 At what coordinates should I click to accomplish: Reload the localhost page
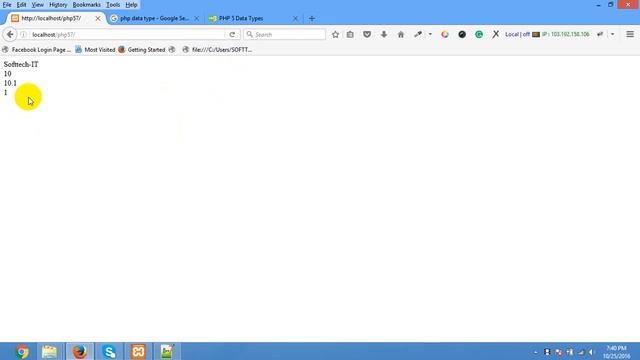click(x=232, y=35)
